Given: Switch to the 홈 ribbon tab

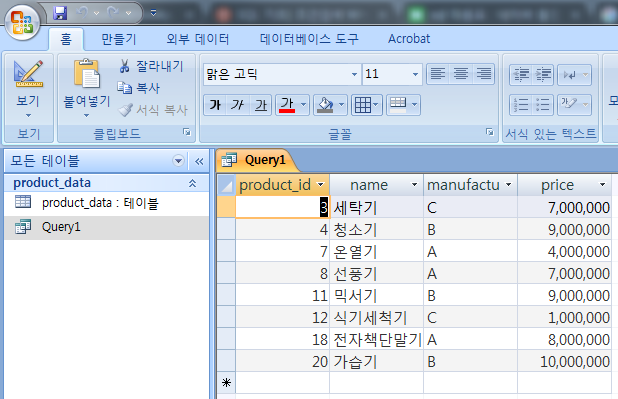Looking at the screenshot, I should point(66,39).
